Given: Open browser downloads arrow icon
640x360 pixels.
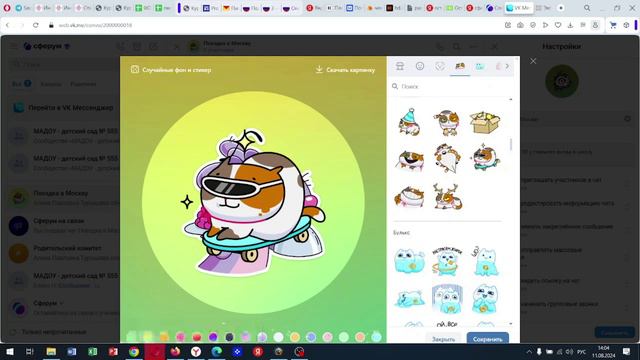Looking at the screenshot, I should click(570, 25).
